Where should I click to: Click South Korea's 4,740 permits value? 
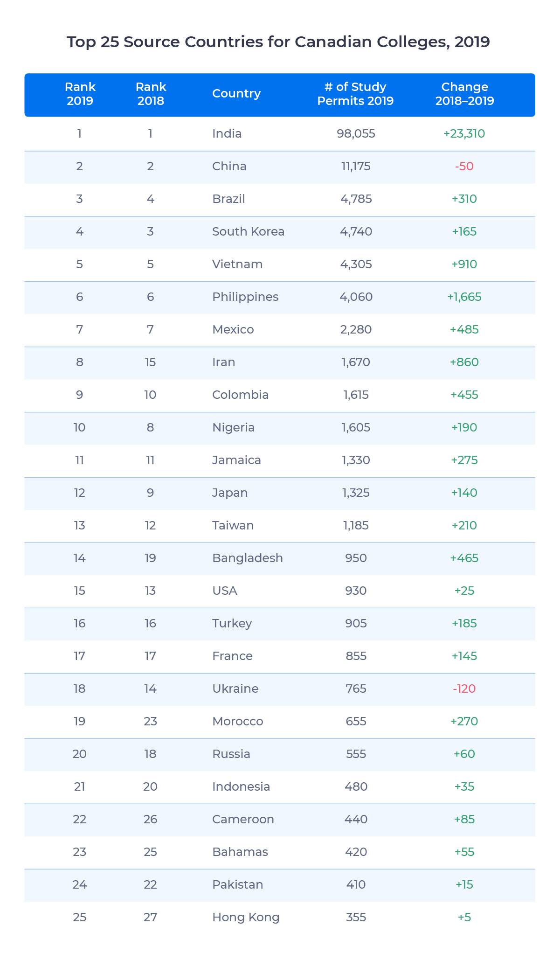coord(356,231)
